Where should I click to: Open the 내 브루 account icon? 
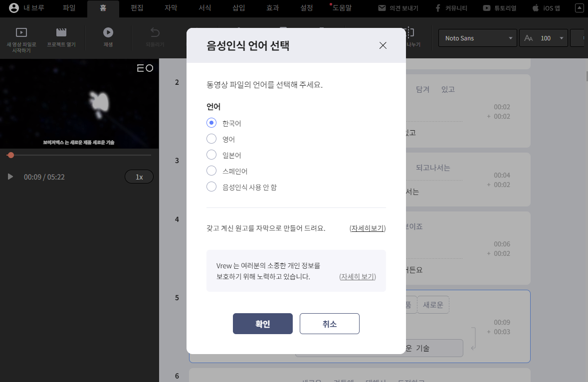point(14,8)
